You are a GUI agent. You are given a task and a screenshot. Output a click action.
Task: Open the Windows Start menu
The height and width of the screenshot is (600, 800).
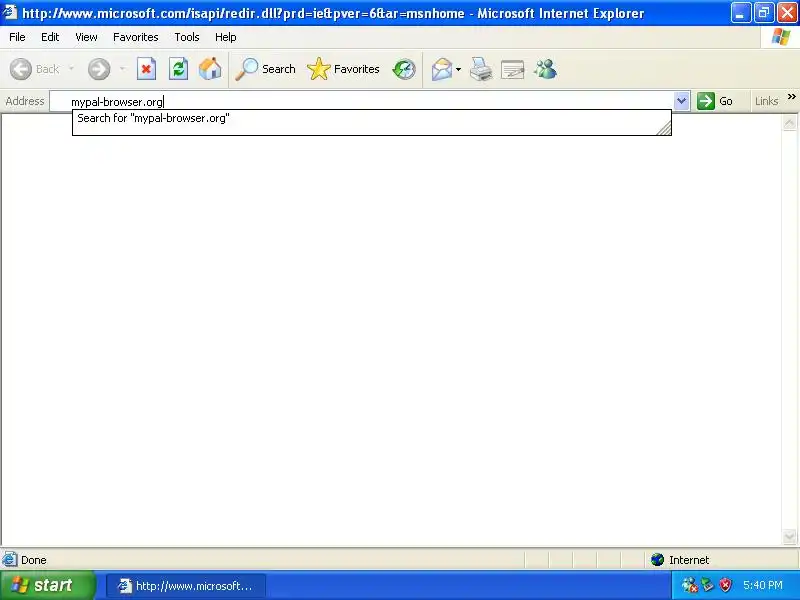click(47, 585)
